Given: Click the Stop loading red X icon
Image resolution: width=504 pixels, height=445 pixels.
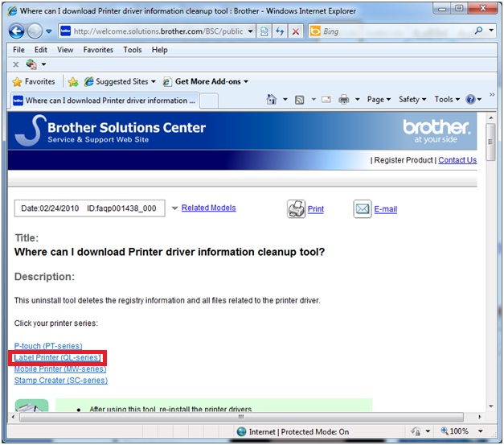Looking at the screenshot, I should click(x=295, y=31).
